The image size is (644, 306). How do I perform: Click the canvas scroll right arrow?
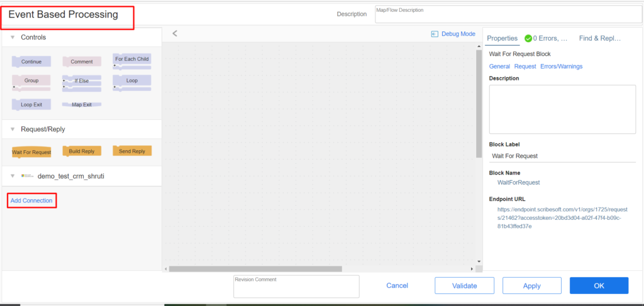(x=472, y=269)
